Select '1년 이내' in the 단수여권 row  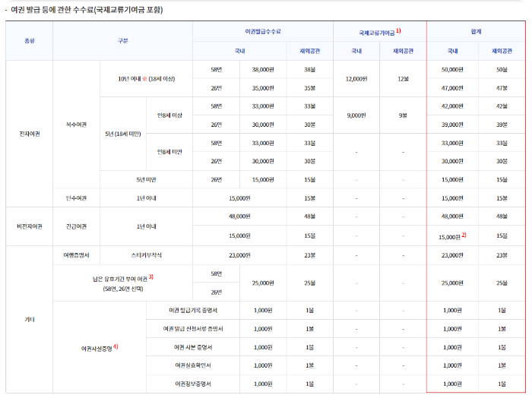tap(146, 198)
